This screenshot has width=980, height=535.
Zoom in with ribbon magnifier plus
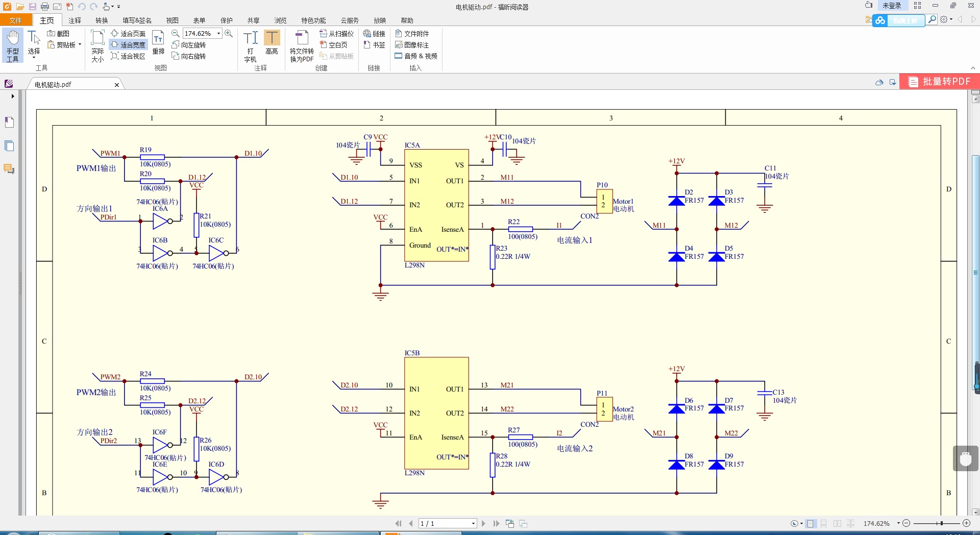pos(229,34)
